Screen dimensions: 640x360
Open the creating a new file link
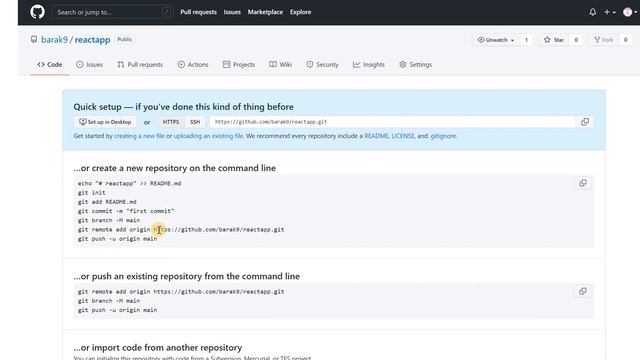click(139, 136)
